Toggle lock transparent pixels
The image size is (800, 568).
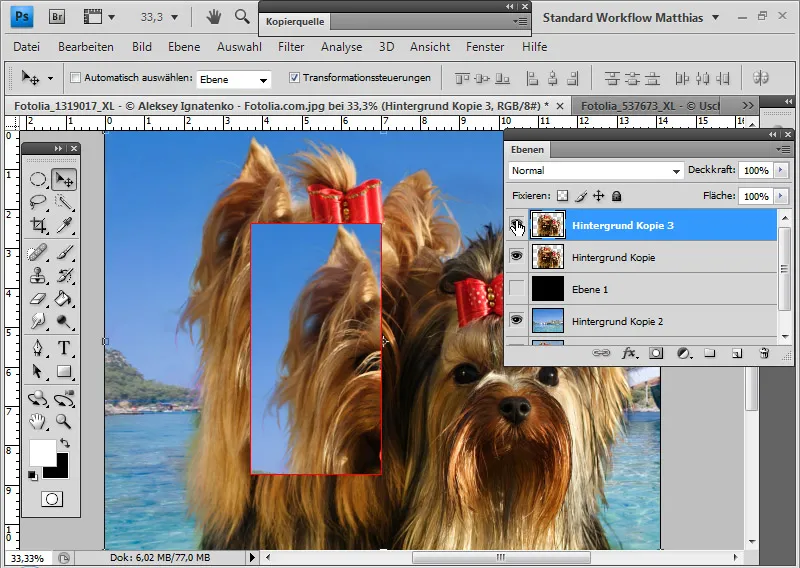(x=562, y=195)
